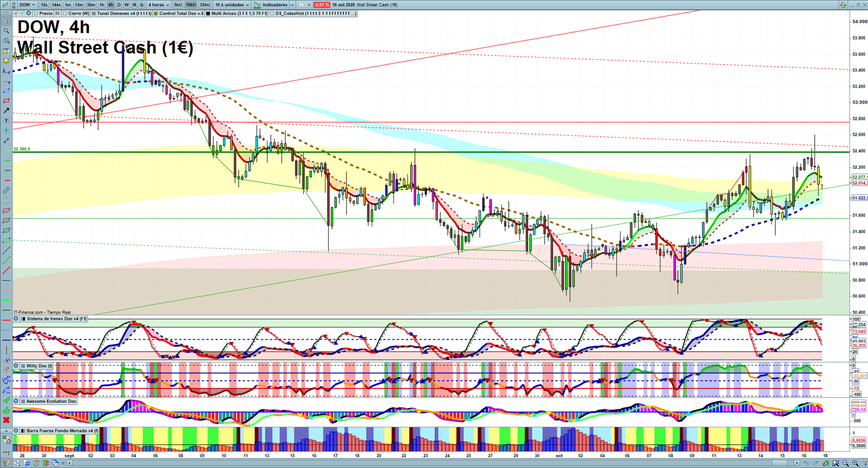Select the magnifier zoom tool in left toolbar
The width and height of the screenshot is (868, 468).
(7, 30)
